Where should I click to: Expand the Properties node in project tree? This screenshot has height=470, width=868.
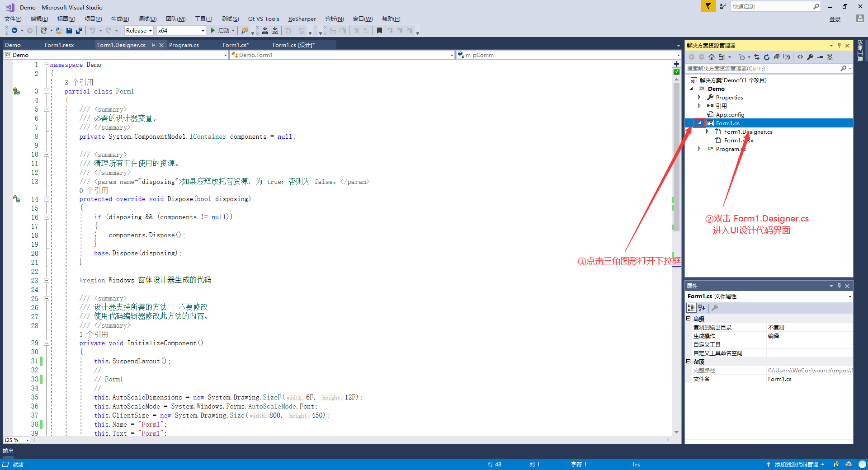pos(699,97)
